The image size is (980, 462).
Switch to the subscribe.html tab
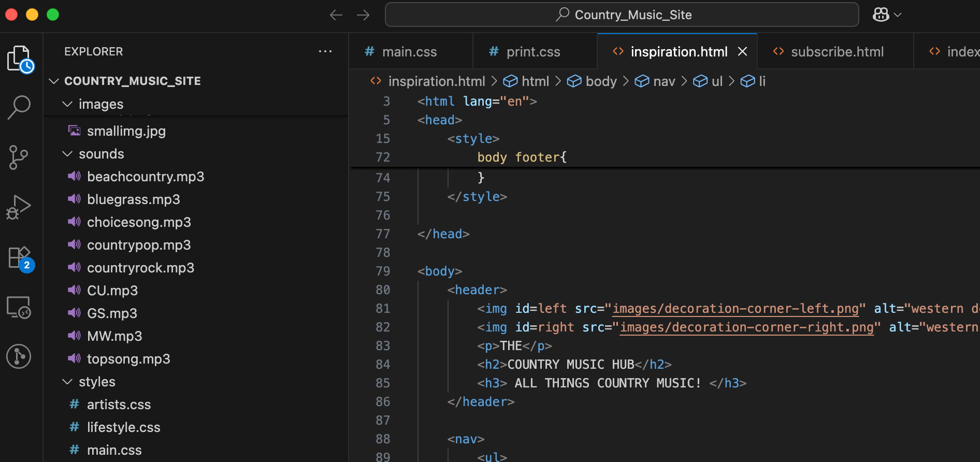point(837,52)
